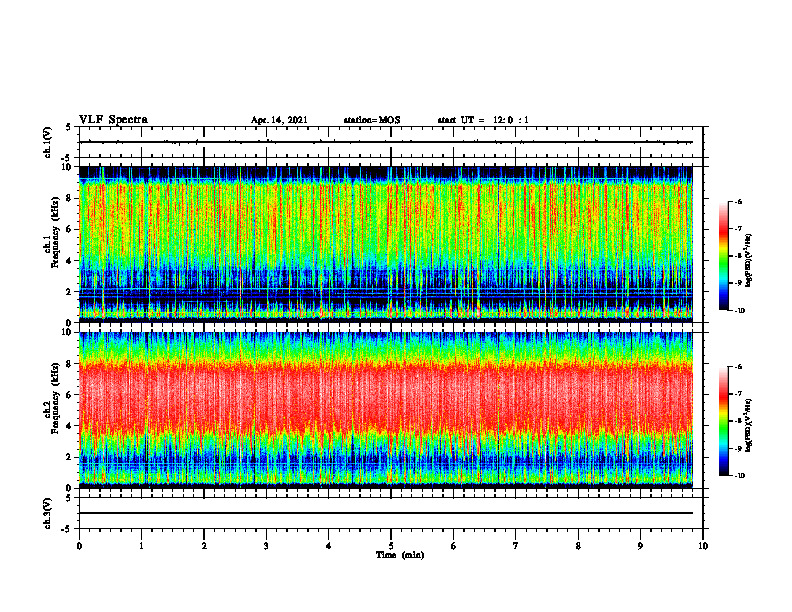Click ch.1 color scale label '-6'
Screen dimensions: 792x612
tap(739, 201)
